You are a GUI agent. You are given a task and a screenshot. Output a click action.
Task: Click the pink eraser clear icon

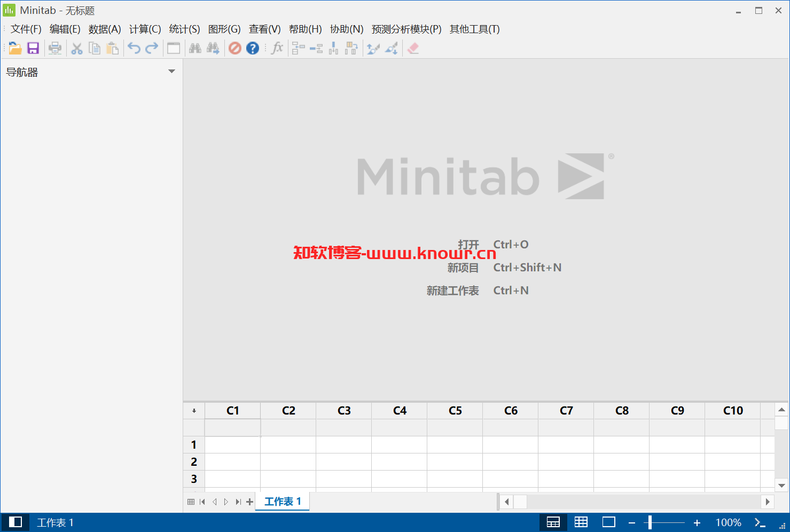point(413,48)
